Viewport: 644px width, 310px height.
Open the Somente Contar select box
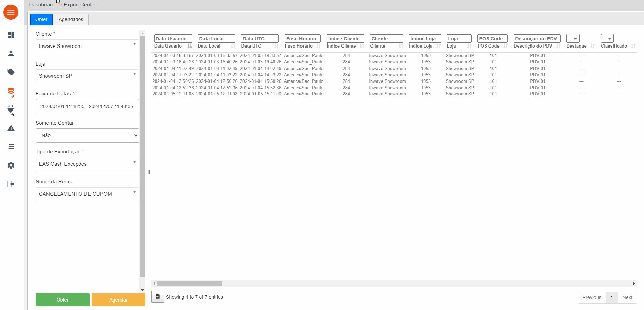87,135
